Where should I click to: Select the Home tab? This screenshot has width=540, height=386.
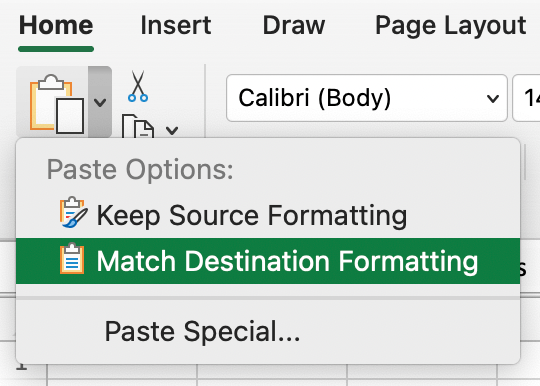point(56,25)
